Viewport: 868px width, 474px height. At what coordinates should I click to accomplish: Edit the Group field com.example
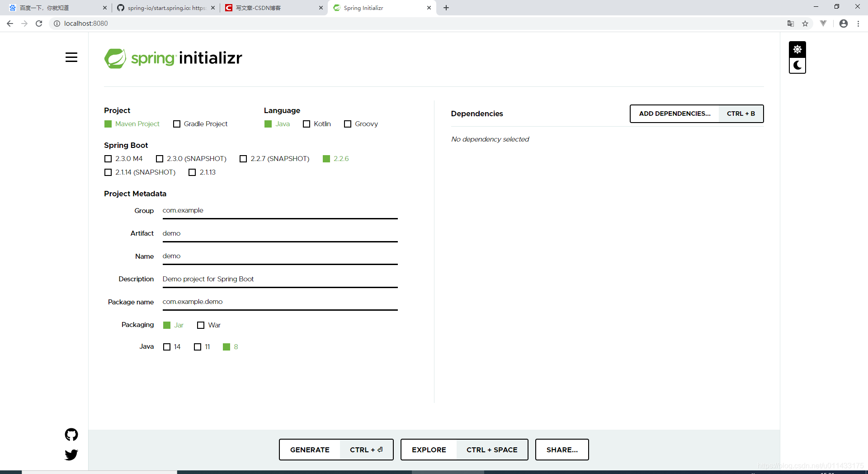tap(280, 211)
